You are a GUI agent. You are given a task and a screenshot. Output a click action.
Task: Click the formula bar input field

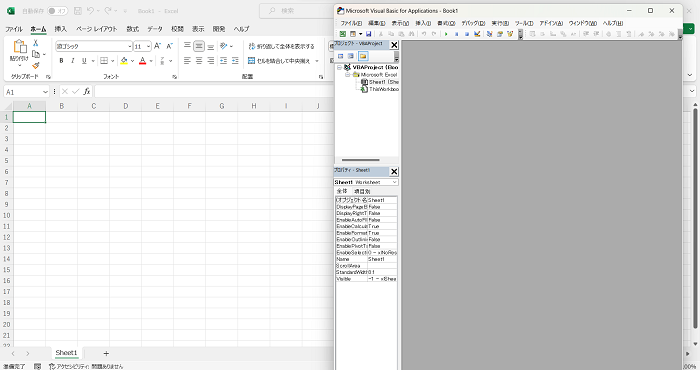pos(214,91)
